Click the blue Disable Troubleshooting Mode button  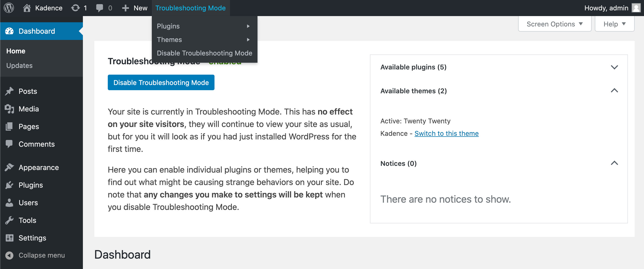[x=161, y=82]
